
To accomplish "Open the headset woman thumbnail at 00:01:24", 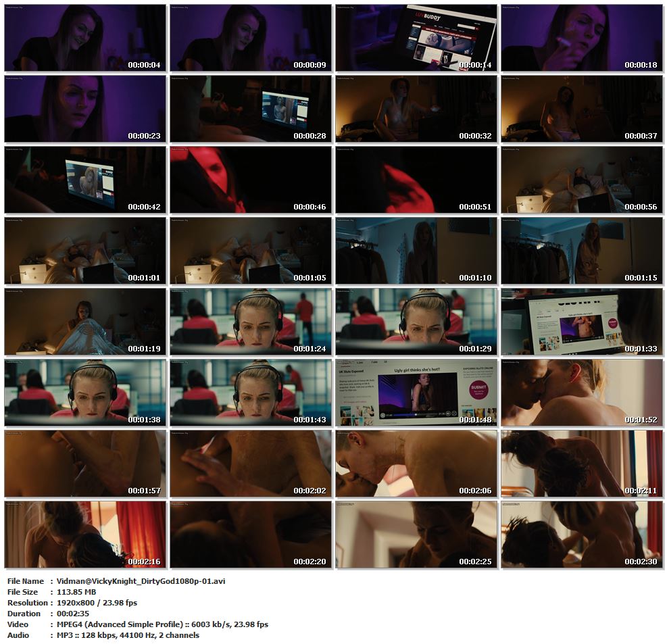I will coord(251,322).
